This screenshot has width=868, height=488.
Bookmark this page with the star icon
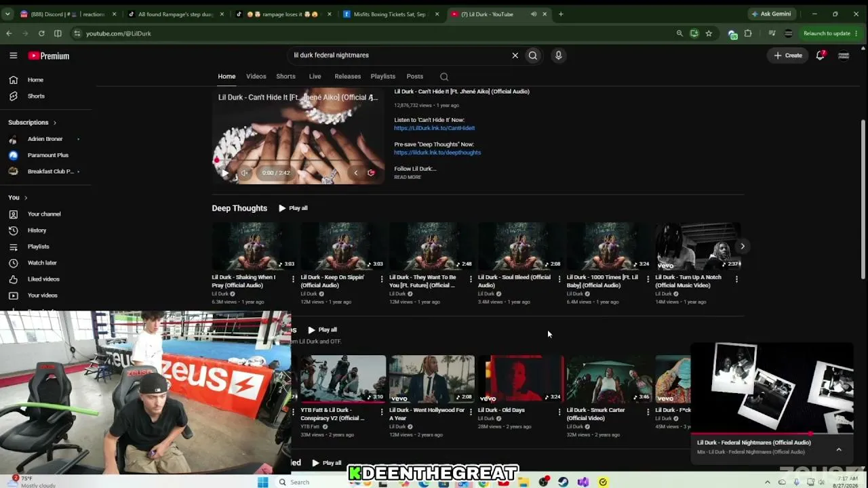coord(709,33)
